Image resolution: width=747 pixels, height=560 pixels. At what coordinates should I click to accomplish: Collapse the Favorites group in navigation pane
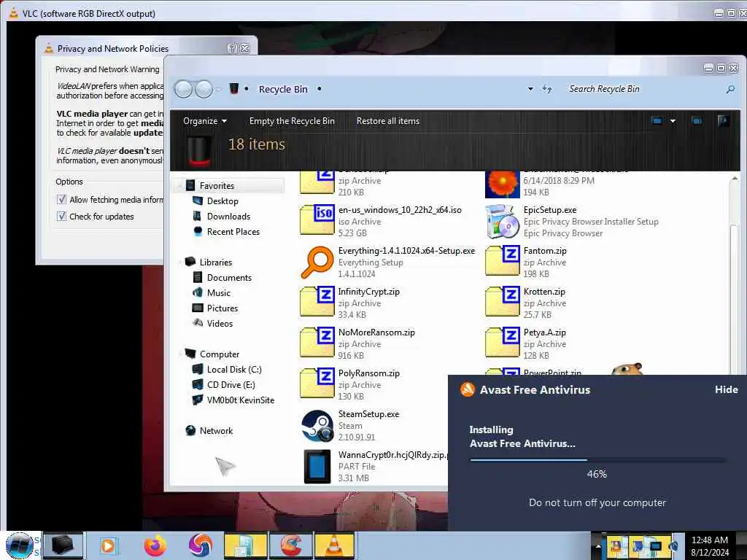pyautogui.click(x=180, y=186)
